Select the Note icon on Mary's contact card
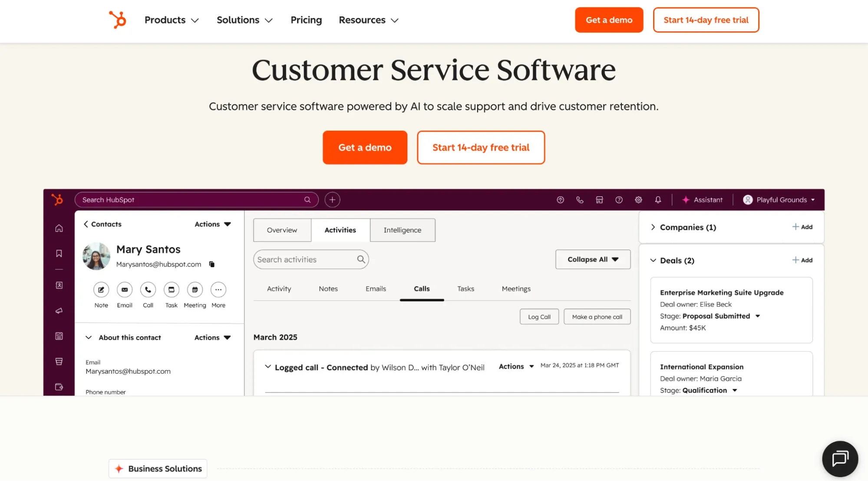The height and width of the screenshot is (481, 868). click(x=101, y=290)
